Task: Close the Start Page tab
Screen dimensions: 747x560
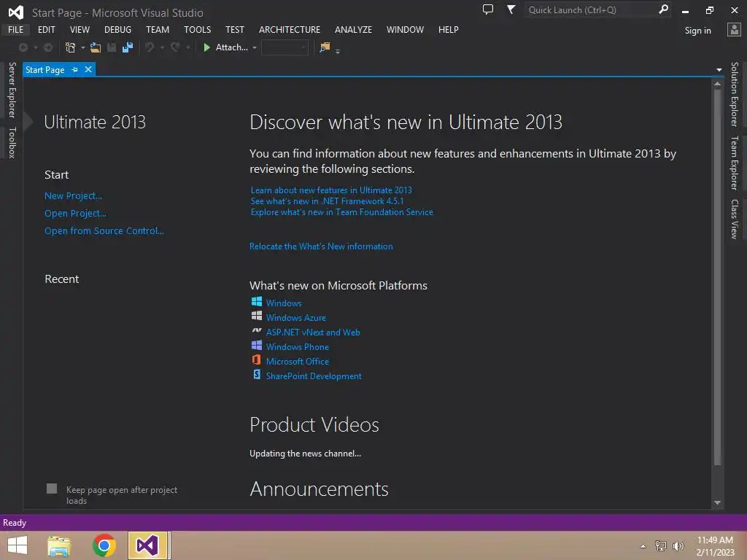Action: tap(88, 69)
